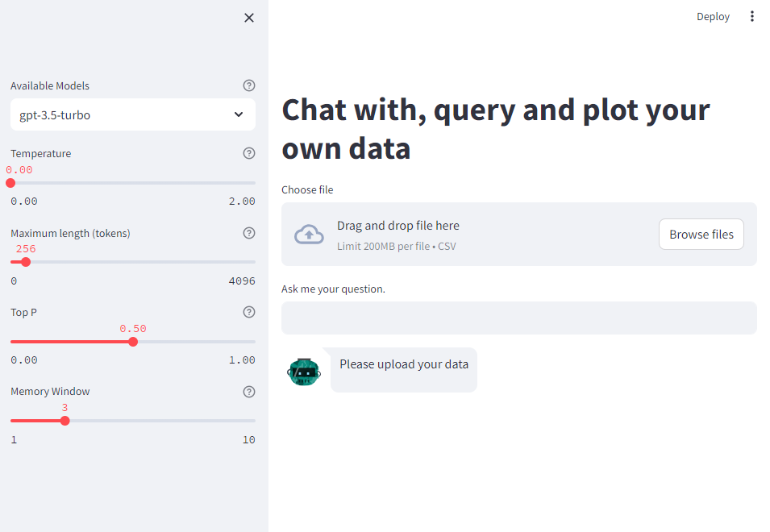Open the three-dot options menu
Image resolution: width=770 pixels, height=532 pixels.
point(751,16)
